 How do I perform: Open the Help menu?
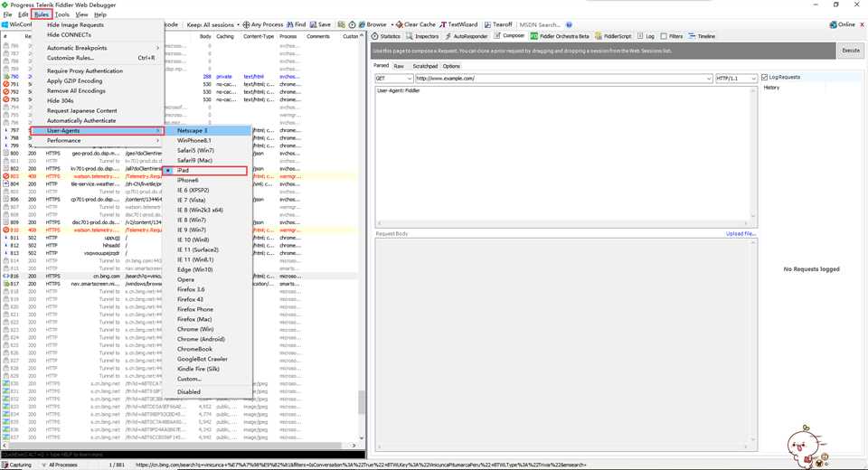pyautogui.click(x=100, y=14)
